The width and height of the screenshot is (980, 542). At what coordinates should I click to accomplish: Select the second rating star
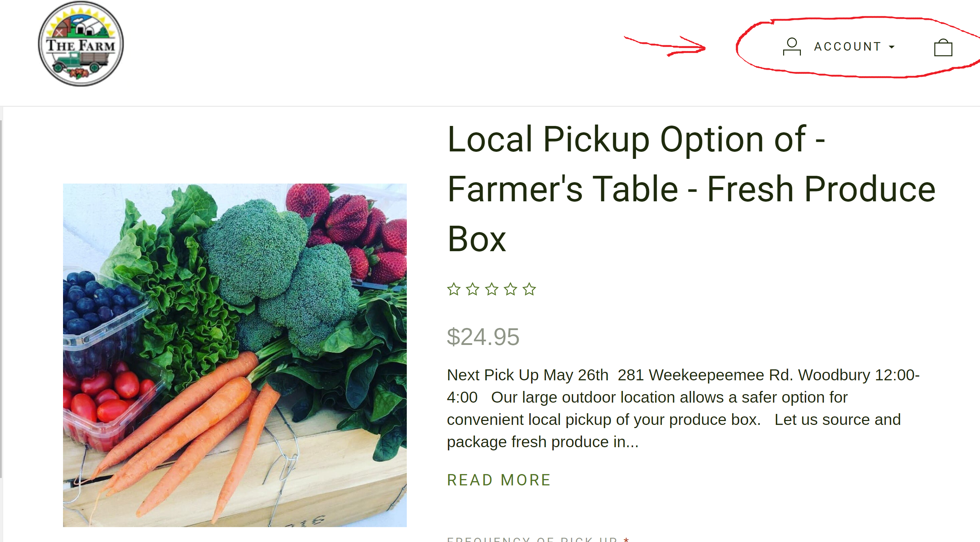[473, 289]
